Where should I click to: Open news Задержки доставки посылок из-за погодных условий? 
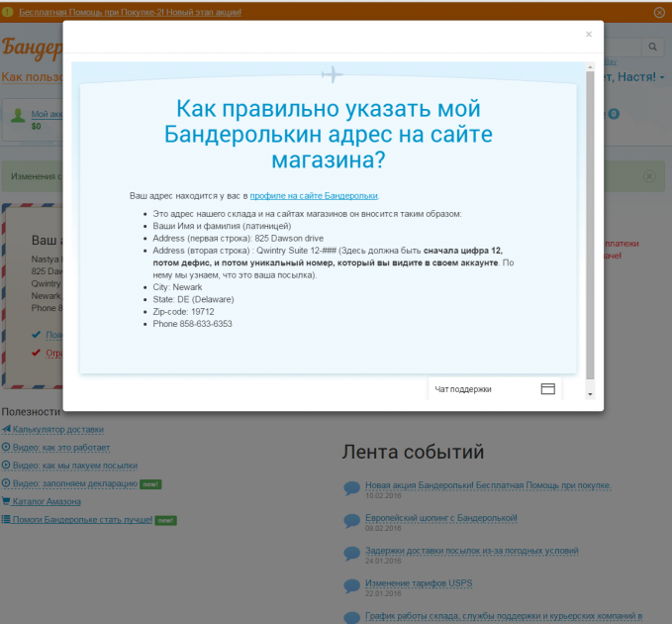(x=472, y=551)
